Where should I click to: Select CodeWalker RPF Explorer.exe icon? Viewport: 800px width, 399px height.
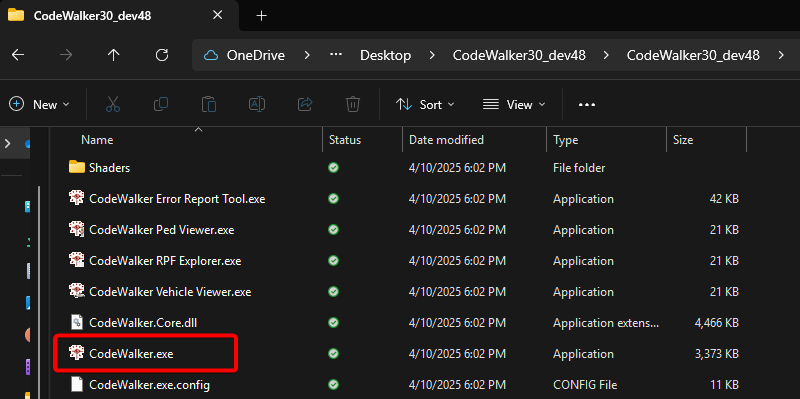(x=77, y=260)
